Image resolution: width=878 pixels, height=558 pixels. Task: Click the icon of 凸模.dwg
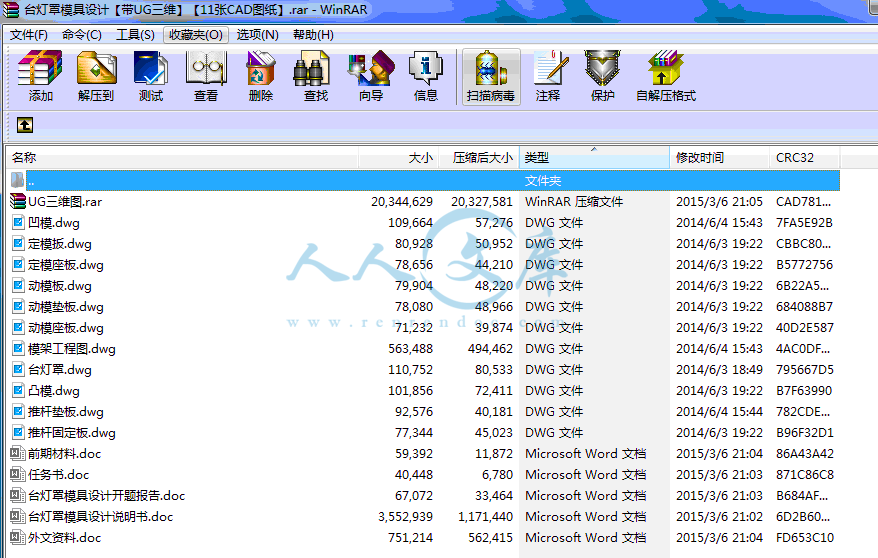click(18, 391)
